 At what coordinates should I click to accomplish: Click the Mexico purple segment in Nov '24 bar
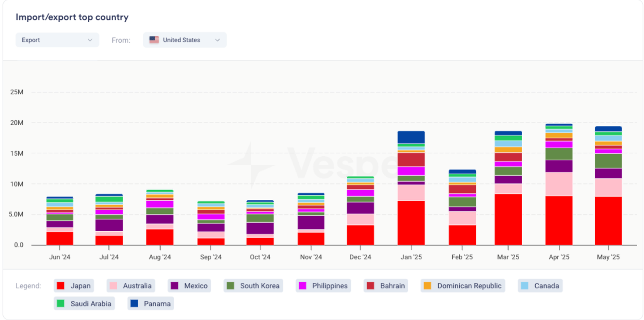click(311, 222)
